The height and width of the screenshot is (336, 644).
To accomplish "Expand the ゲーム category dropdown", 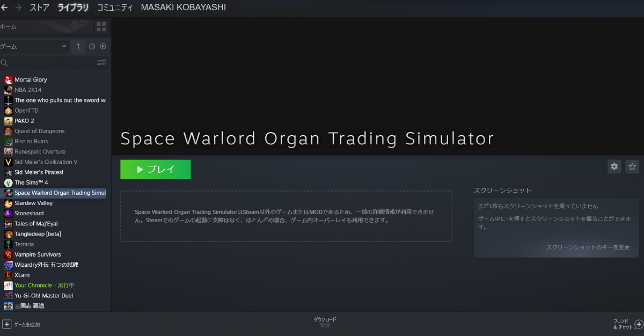I will pyautogui.click(x=34, y=47).
